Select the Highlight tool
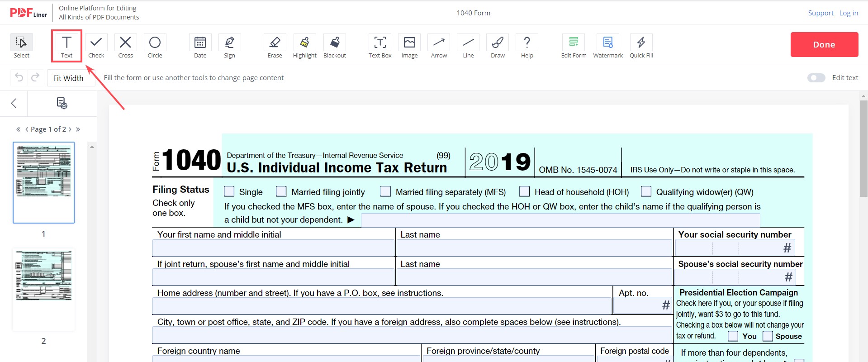Screen dimensions: 868x362 click(304, 46)
